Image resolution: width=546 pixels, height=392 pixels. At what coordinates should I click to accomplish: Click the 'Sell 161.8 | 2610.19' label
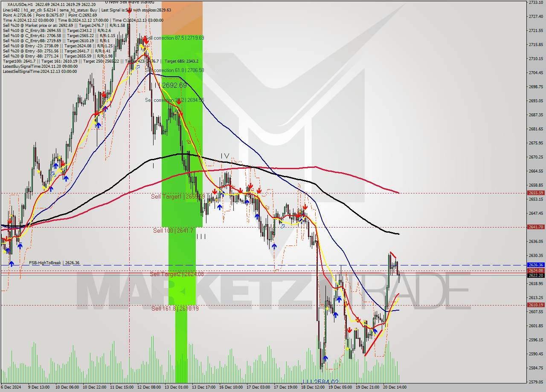click(x=175, y=308)
